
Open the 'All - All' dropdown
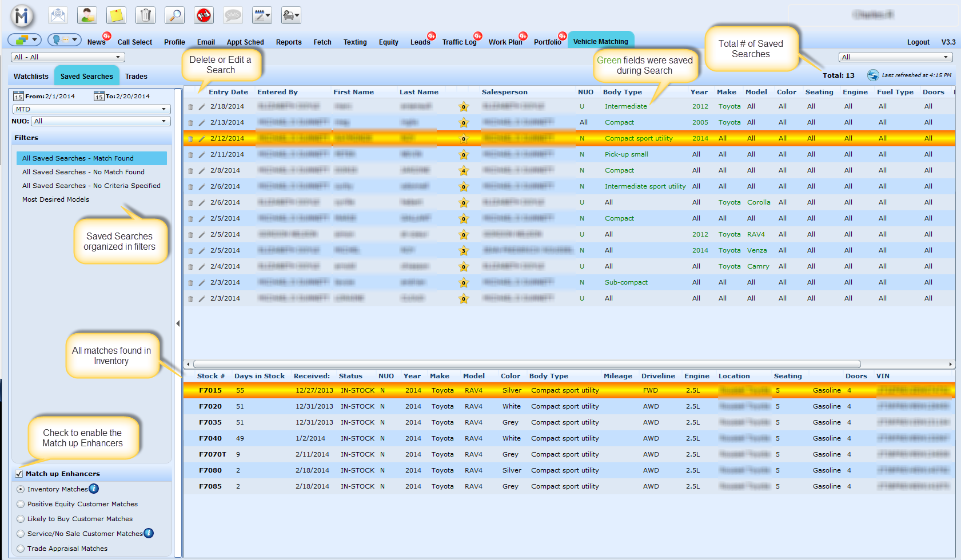point(67,57)
